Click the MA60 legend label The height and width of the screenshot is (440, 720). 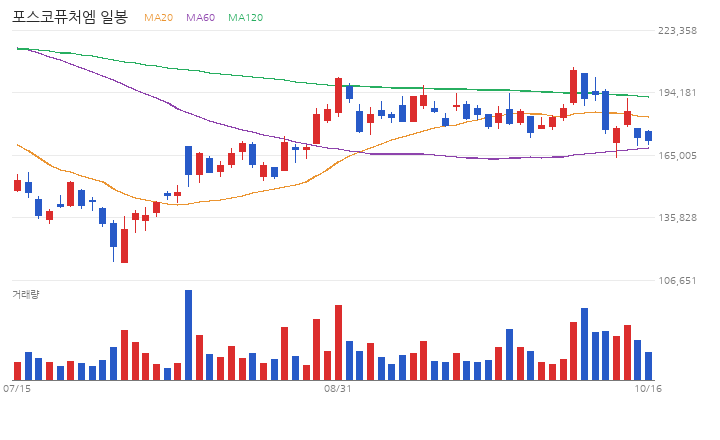click(200, 17)
